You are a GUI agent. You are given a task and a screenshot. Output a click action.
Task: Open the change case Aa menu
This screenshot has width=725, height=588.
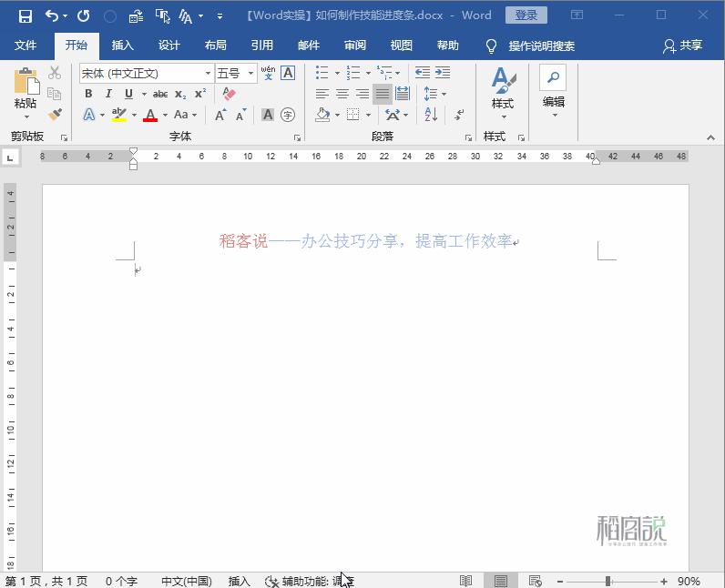tap(185, 115)
